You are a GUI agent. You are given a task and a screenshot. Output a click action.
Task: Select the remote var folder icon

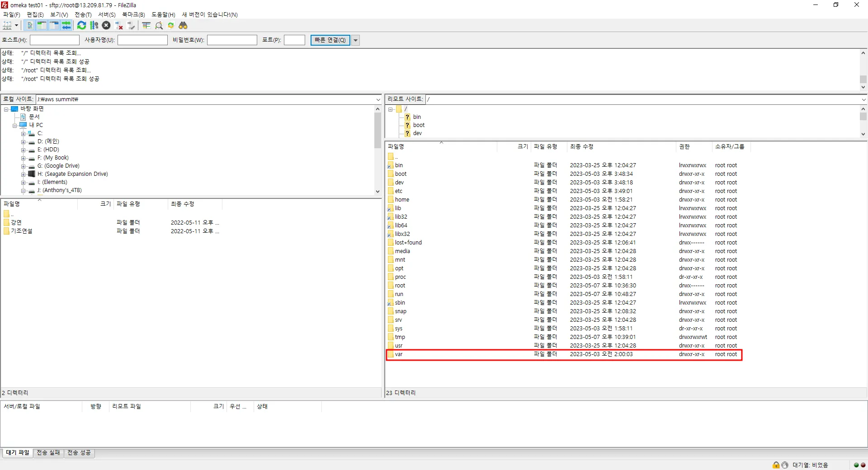click(391, 354)
